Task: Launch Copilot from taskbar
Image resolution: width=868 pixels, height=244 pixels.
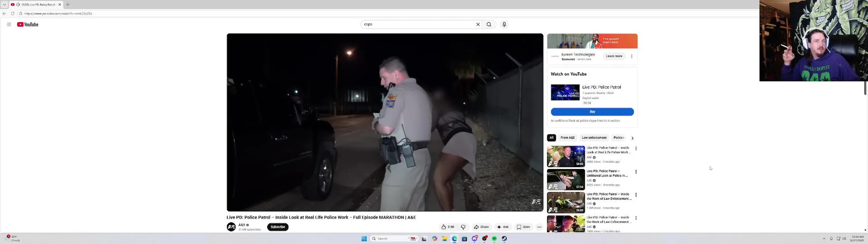Action: 434,239
